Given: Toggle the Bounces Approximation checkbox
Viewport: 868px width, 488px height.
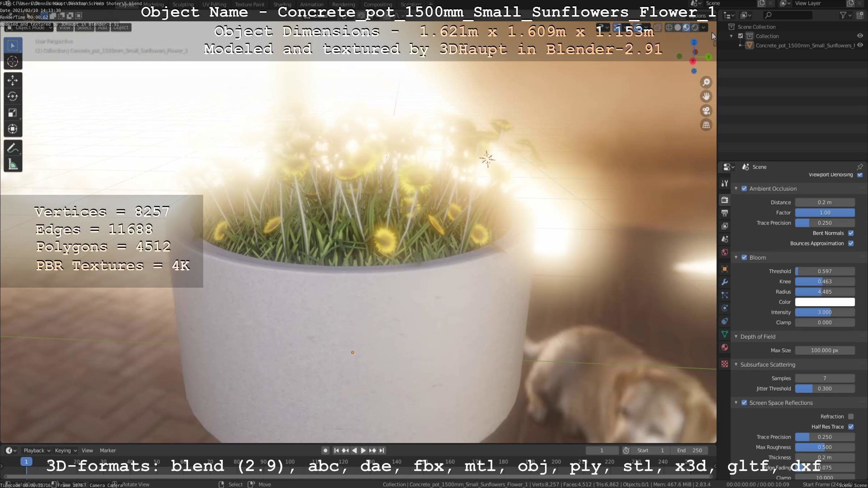Looking at the screenshot, I should (851, 243).
